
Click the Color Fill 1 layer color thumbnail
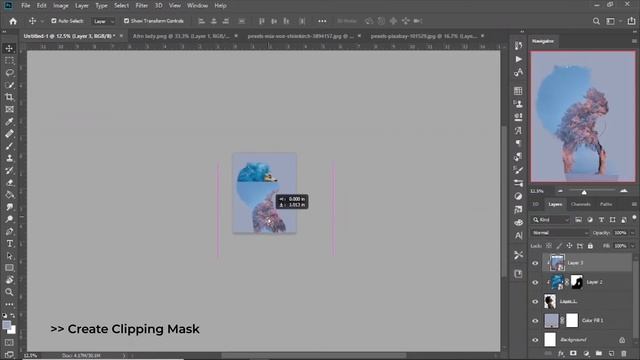(551, 320)
